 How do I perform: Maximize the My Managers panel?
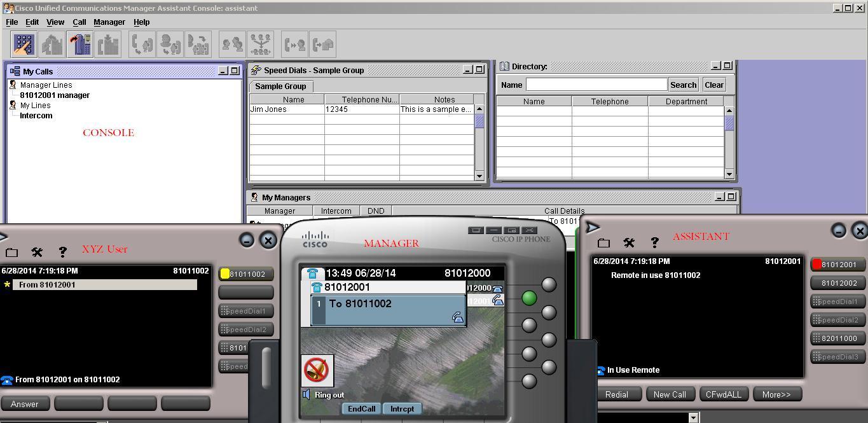click(731, 197)
